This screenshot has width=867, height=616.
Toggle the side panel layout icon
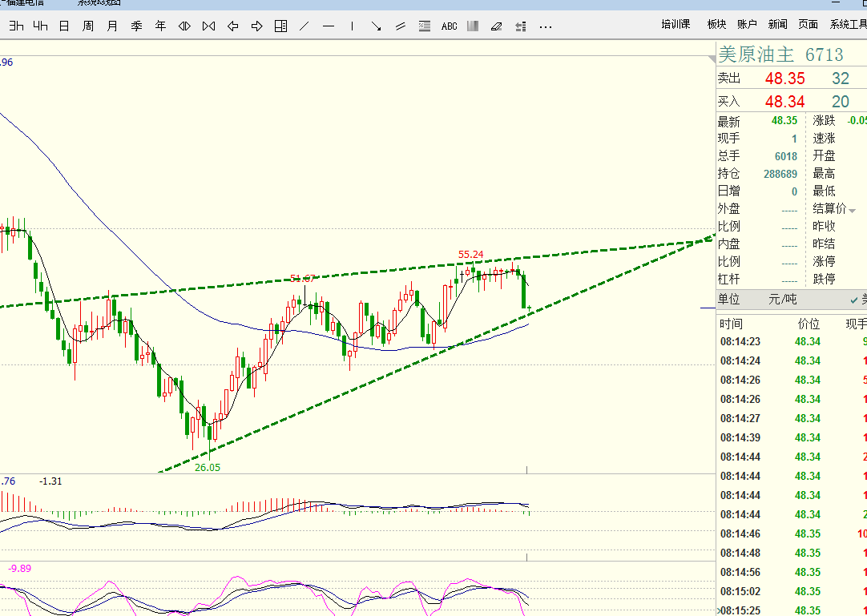281,26
